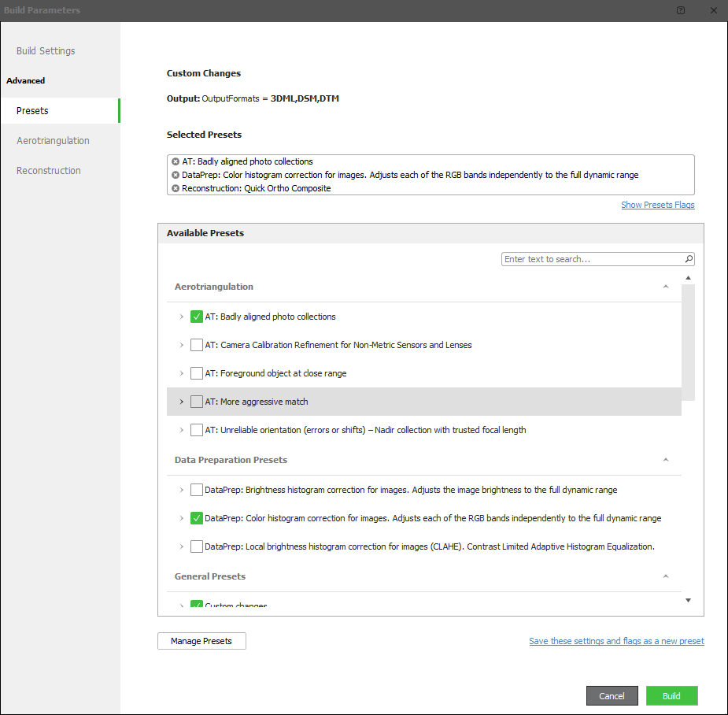Click the search magnifier icon
This screenshot has height=715, width=728.
click(x=688, y=258)
